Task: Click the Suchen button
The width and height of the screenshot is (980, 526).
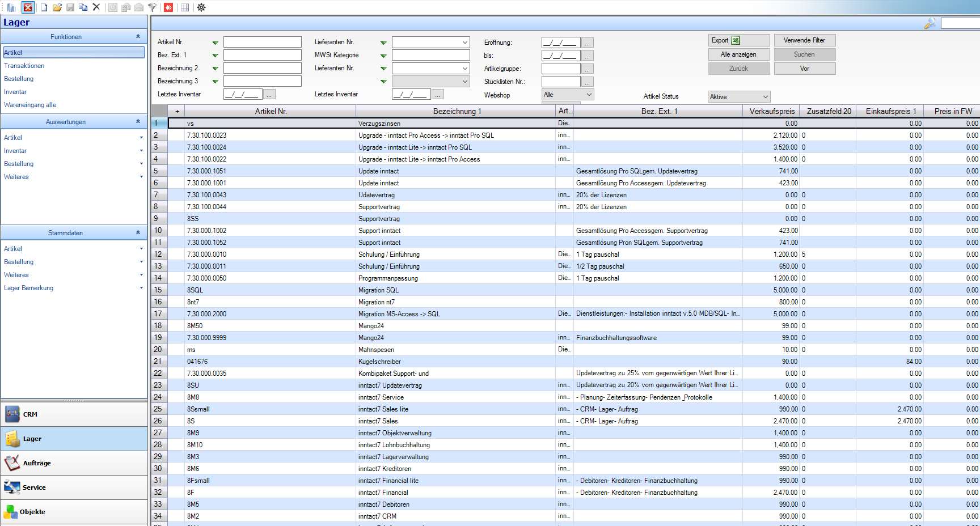Action: [x=805, y=54]
